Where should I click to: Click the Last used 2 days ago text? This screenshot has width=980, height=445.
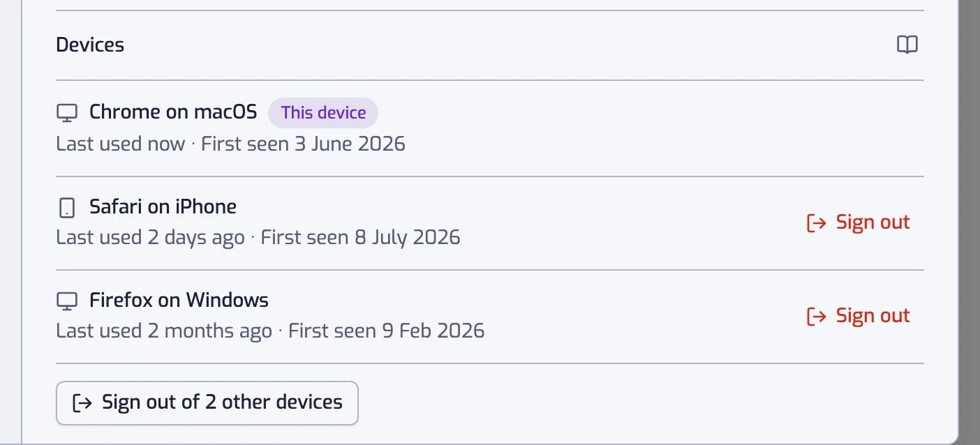(x=150, y=238)
